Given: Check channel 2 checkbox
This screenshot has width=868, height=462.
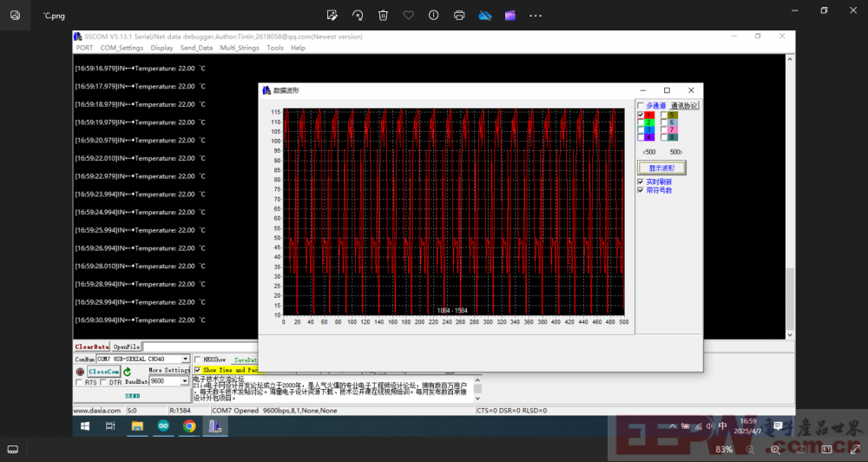Looking at the screenshot, I should click(641, 122).
